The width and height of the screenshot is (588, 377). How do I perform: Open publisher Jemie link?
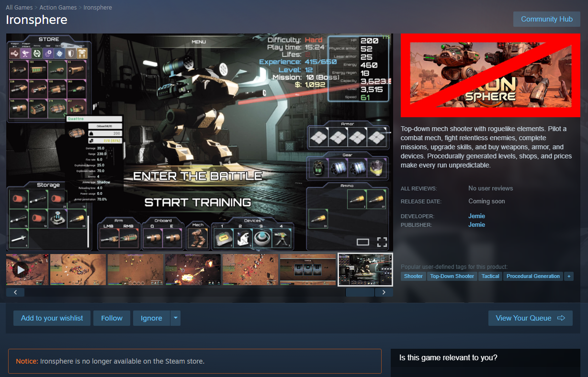tap(476, 225)
